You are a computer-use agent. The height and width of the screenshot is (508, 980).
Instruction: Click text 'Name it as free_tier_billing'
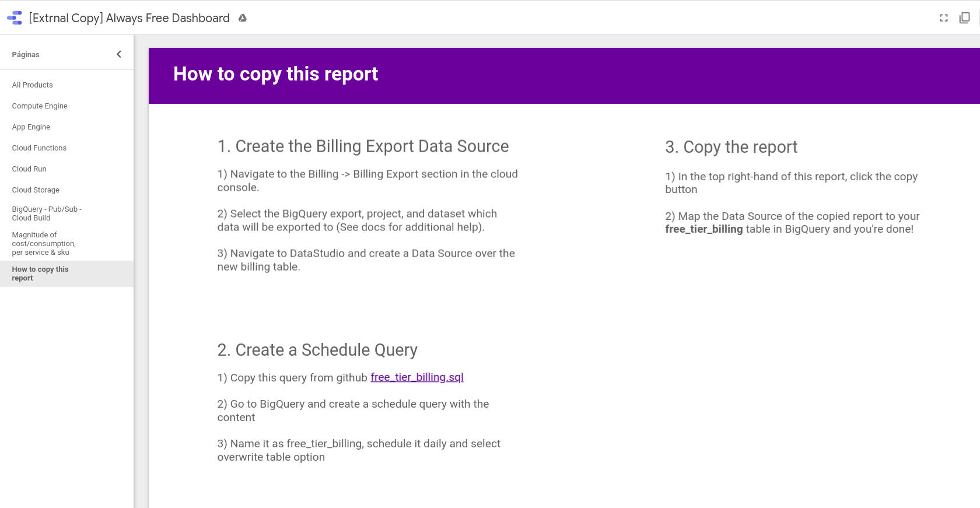pyautogui.click(x=296, y=444)
